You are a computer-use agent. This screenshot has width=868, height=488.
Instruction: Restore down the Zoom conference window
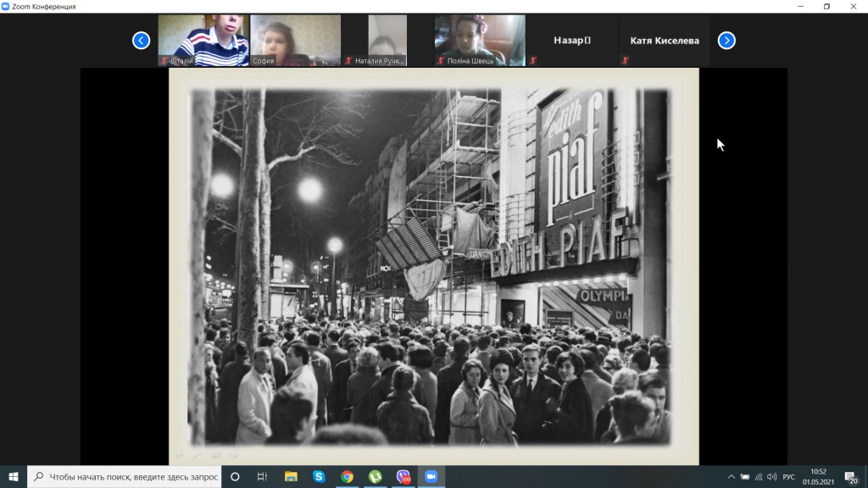(x=827, y=7)
